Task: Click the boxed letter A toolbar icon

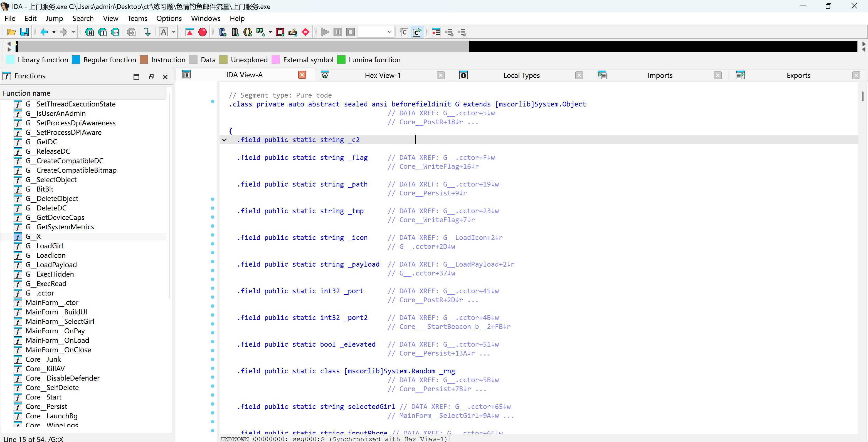Action: click(x=163, y=32)
